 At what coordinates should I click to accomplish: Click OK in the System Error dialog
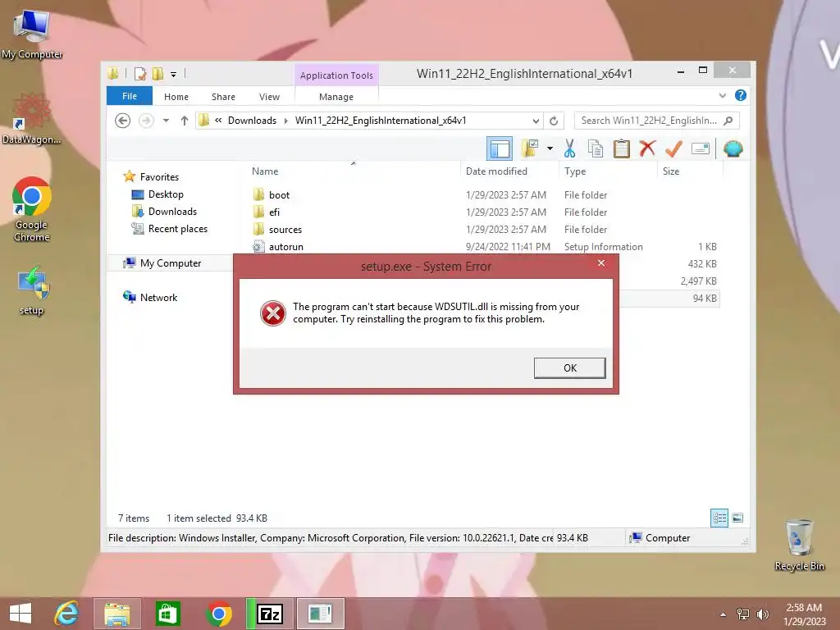[569, 368]
